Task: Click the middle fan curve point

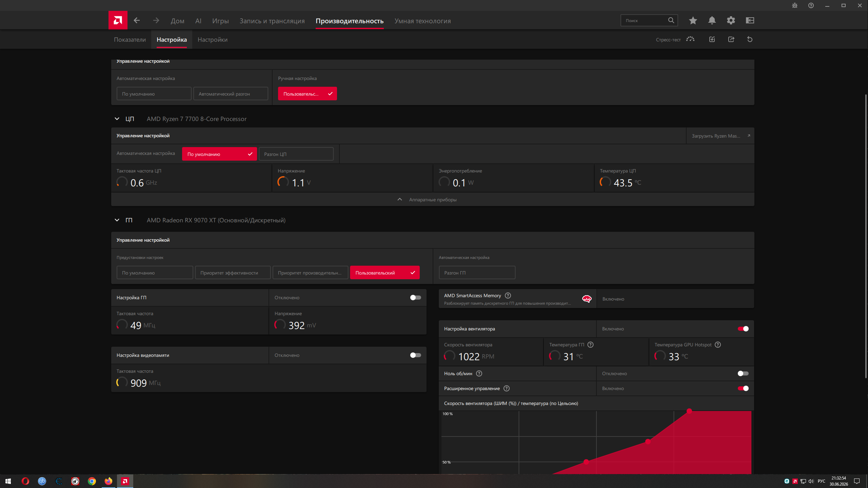Action: pyautogui.click(x=648, y=442)
